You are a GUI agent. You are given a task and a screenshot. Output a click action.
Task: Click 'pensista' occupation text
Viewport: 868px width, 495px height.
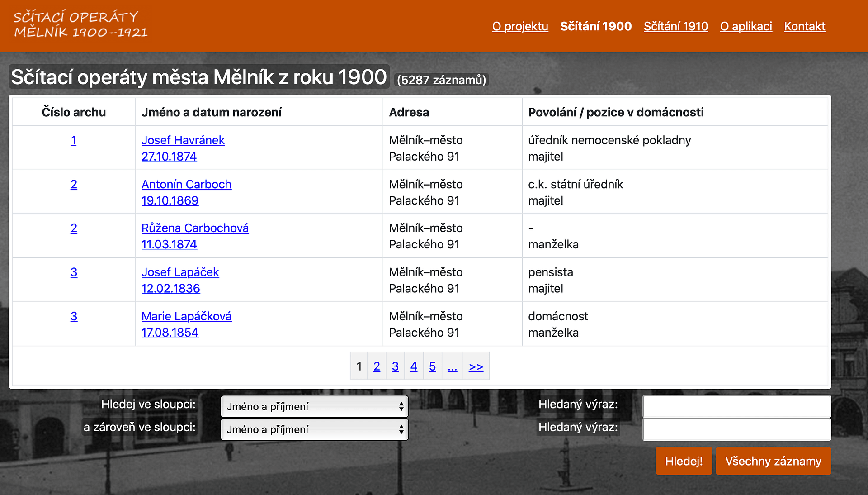(x=551, y=272)
